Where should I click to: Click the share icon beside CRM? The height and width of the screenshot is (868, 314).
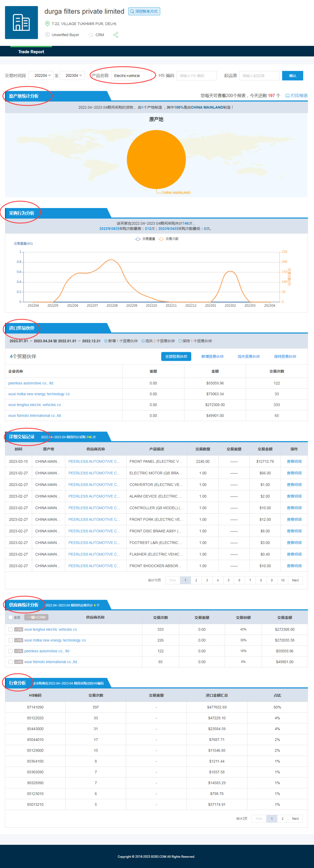pos(115,35)
